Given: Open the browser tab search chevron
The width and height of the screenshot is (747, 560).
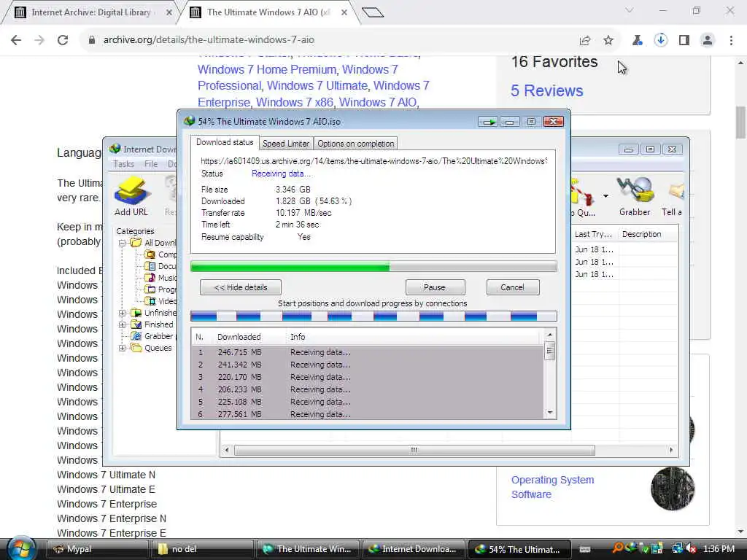Looking at the screenshot, I should [630, 10].
